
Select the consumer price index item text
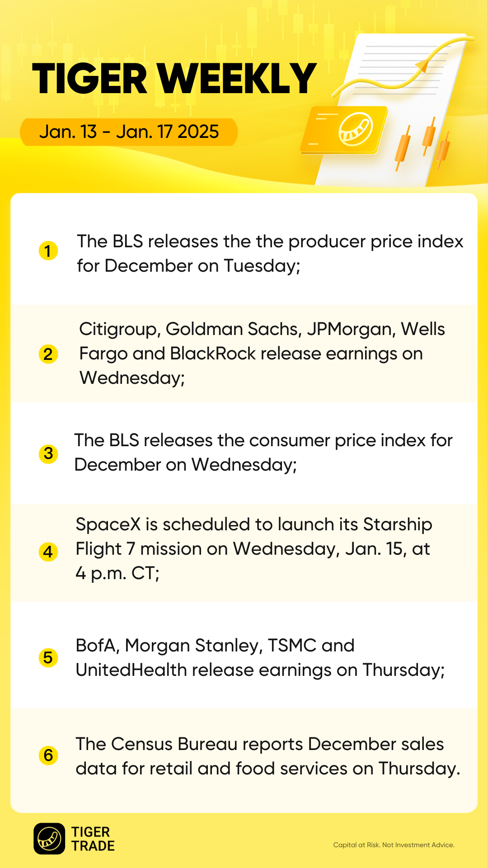click(x=263, y=453)
